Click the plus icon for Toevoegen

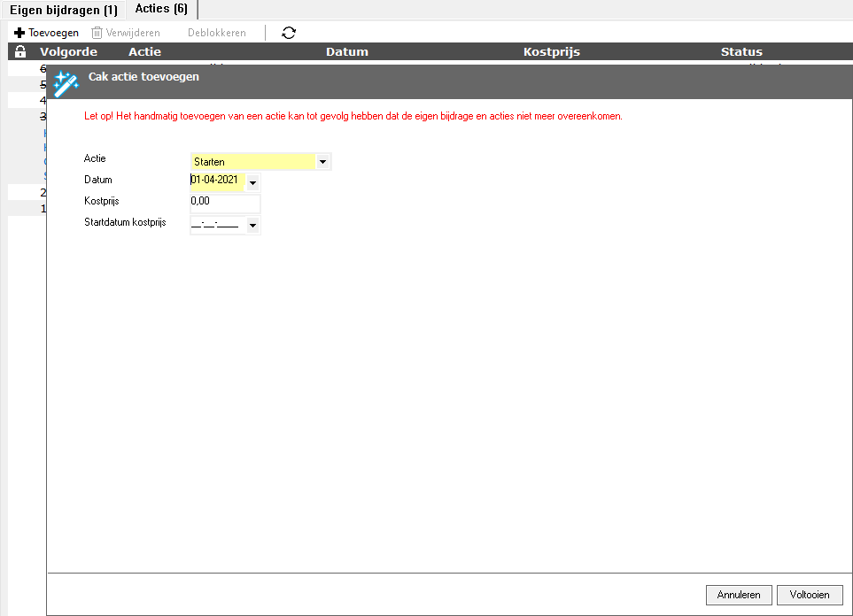point(19,33)
